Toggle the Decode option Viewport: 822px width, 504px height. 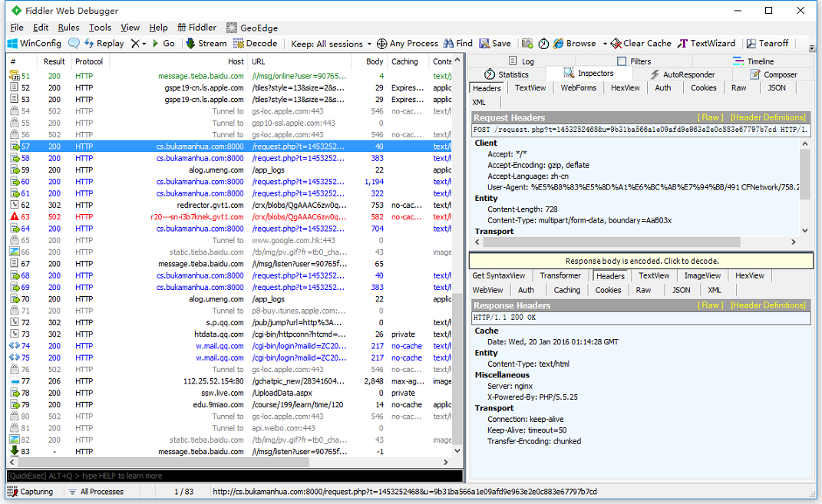pyautogui.click(x=255, y=44)
